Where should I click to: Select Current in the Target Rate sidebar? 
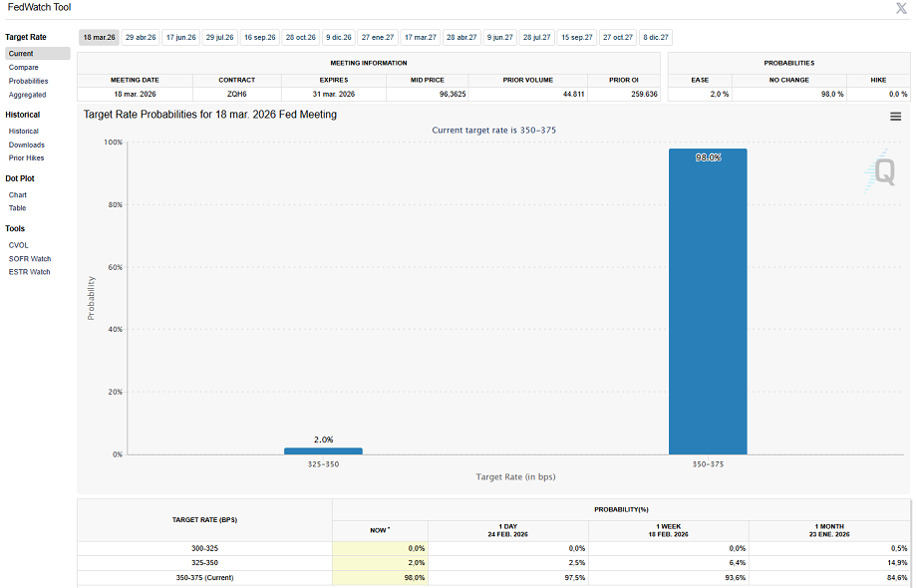21,54
